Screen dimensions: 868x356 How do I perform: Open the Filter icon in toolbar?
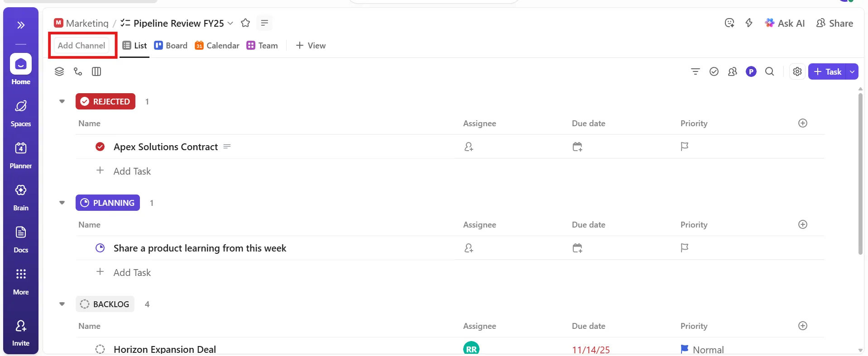pyautogui.click(x=695, y=71)
